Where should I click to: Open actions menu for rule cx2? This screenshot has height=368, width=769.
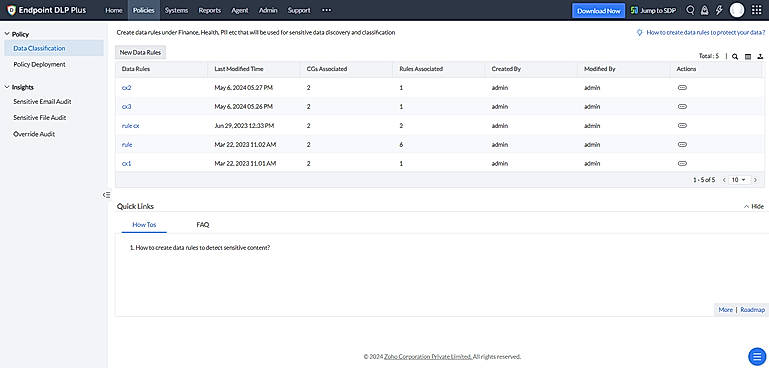pyautogui.click(x=682, y=87)
